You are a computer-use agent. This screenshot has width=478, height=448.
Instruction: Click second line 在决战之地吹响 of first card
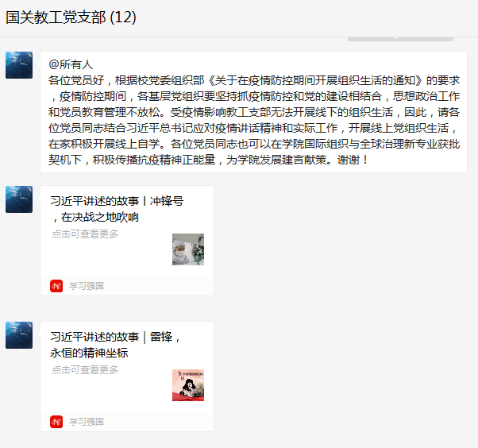(95, 217)
